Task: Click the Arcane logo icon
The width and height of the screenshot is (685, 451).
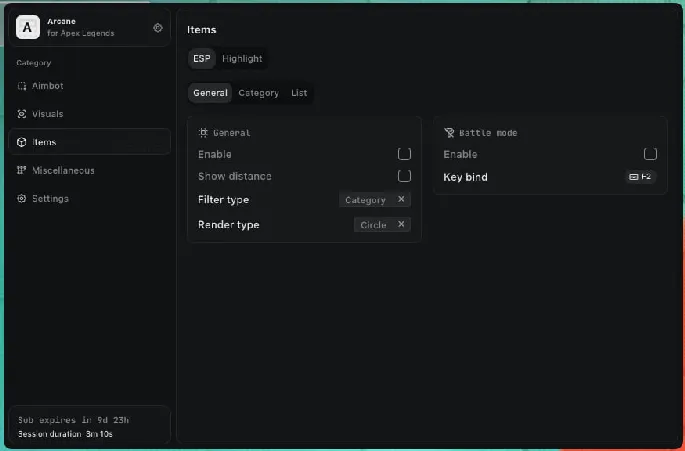Action: (x=29, y=28)
